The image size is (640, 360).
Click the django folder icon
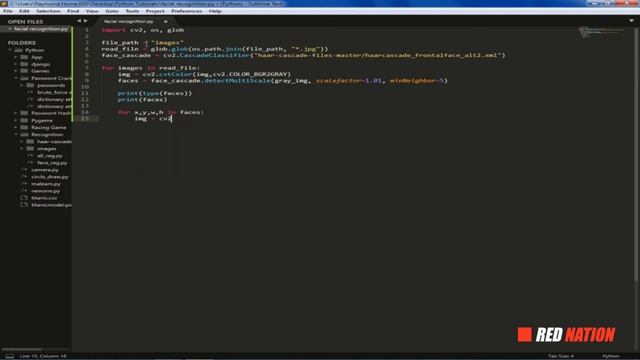pyautogui.click(x=24, y=64)
